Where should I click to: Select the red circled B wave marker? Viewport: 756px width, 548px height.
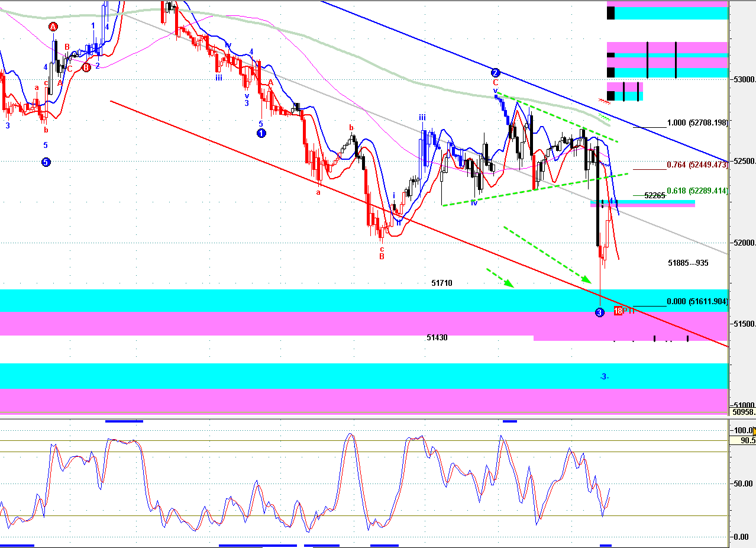tap(86, 67)
